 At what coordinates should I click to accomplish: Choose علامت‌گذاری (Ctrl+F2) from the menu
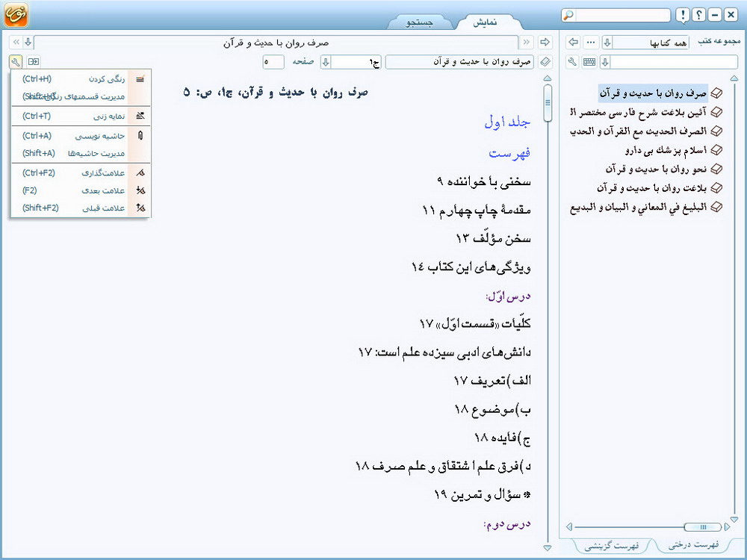click(x=81, y=173)
